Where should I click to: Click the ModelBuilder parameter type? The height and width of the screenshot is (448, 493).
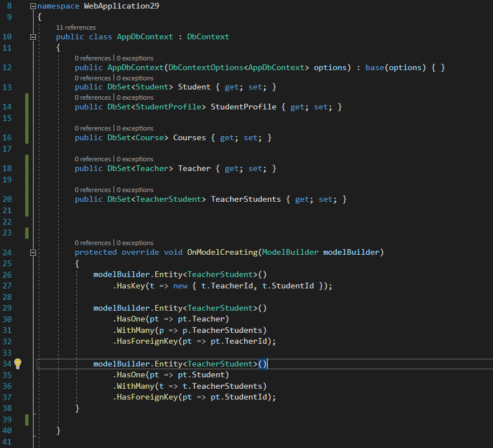pos(290,252)
